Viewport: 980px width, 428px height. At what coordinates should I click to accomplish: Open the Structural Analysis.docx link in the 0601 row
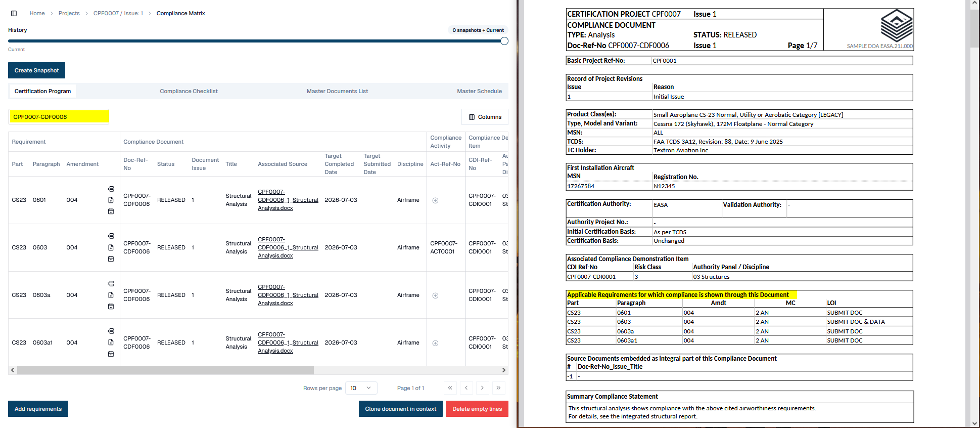[288, 200]
